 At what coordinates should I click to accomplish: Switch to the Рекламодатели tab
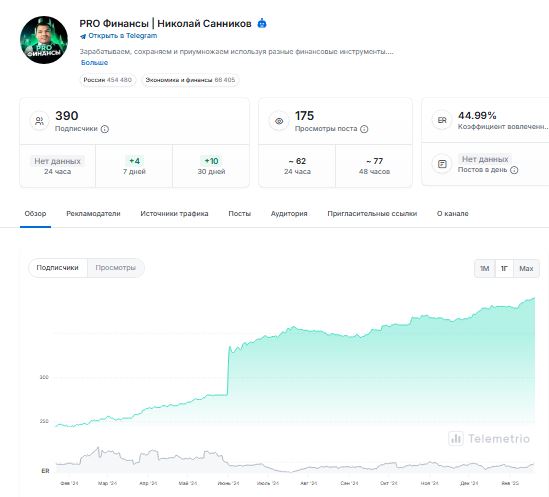tap(93, 213)
